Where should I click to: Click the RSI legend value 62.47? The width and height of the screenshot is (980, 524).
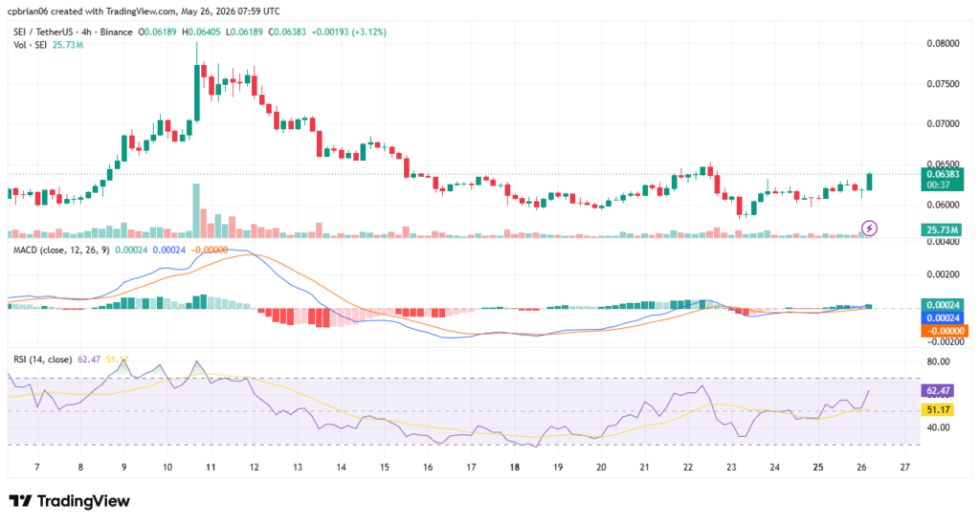[x=89, y=360]
